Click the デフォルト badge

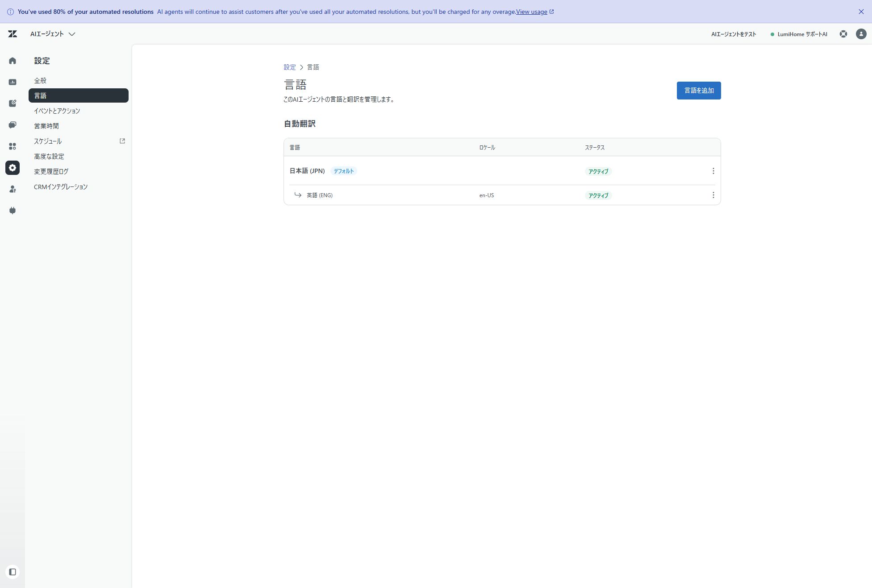[343, 171]
